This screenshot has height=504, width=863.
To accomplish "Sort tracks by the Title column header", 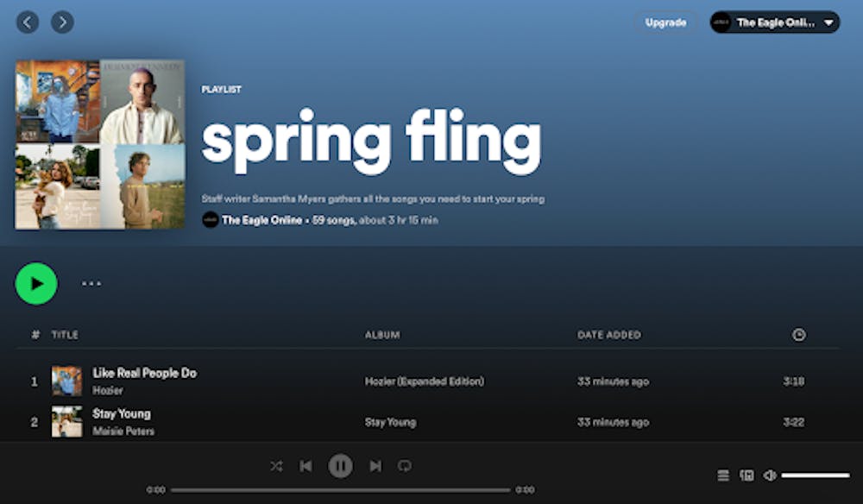I will click(65, 335).
